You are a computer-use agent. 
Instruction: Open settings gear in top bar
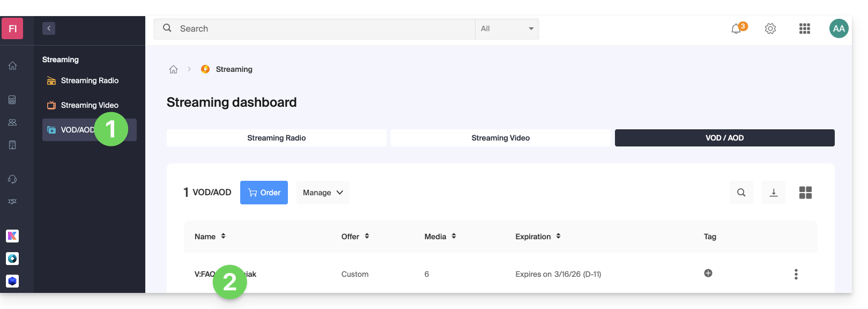[x=770, y=29]
